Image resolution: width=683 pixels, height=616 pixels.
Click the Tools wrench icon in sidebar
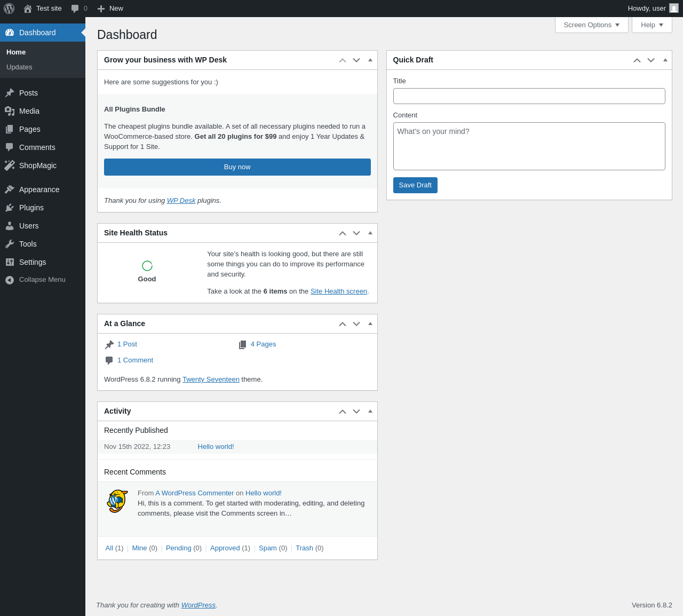10,244
